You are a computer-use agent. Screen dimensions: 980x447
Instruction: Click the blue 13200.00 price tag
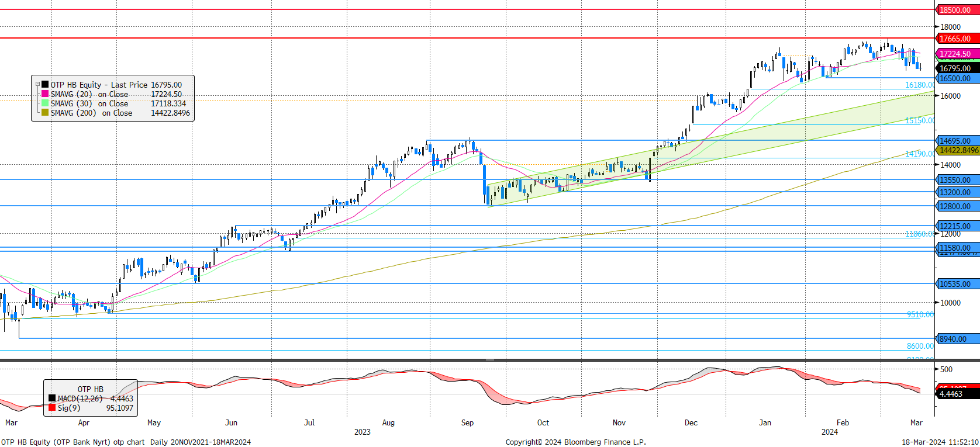coord(958,192)
